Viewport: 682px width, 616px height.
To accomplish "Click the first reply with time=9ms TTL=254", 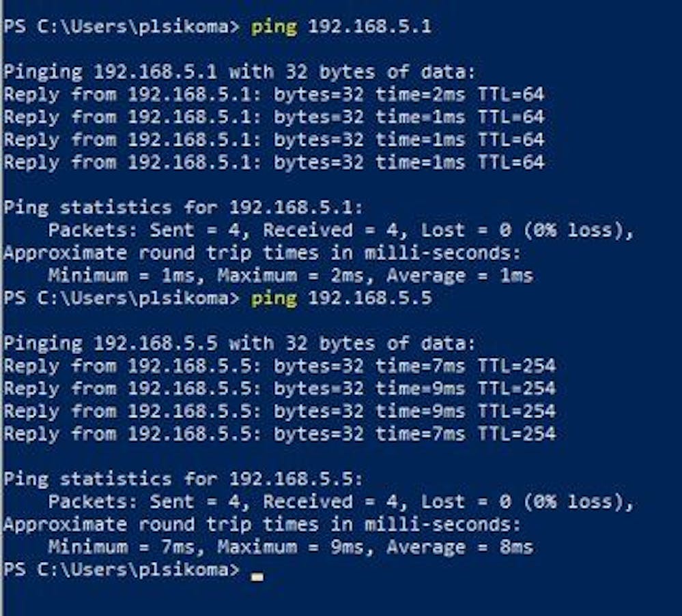I will click(280, 389).
